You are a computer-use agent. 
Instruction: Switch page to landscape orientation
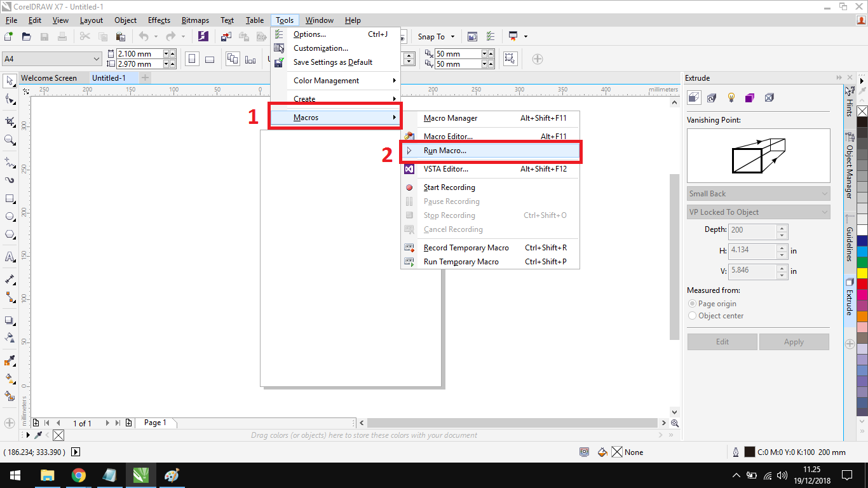(x=210, y=59)
